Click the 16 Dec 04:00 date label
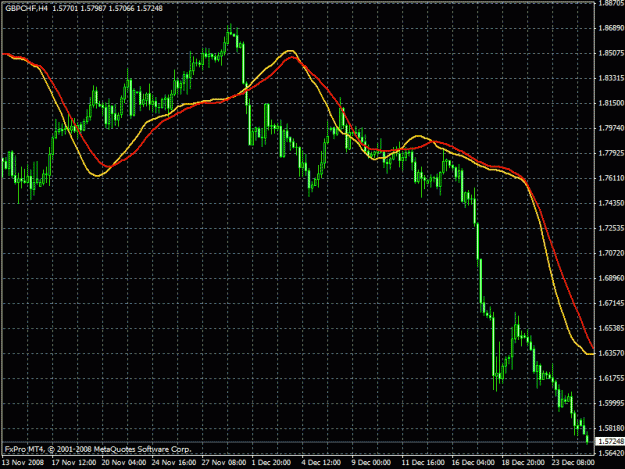 (474, 463)
